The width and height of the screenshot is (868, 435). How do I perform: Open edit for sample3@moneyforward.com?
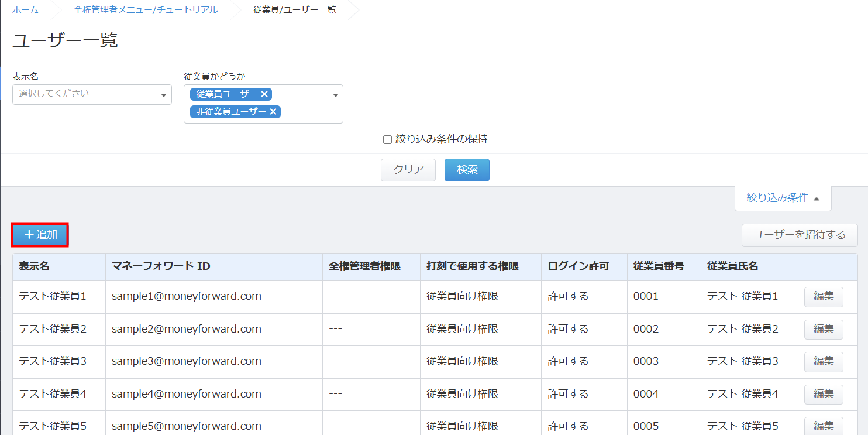pos(823,361)
